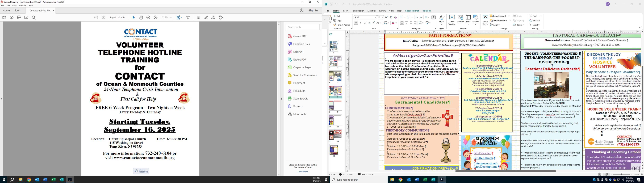The height and width of the screenshot is (183, 644).
Task: Expand the Bring Forward dropdown arrow
Action: click(509, 16)
